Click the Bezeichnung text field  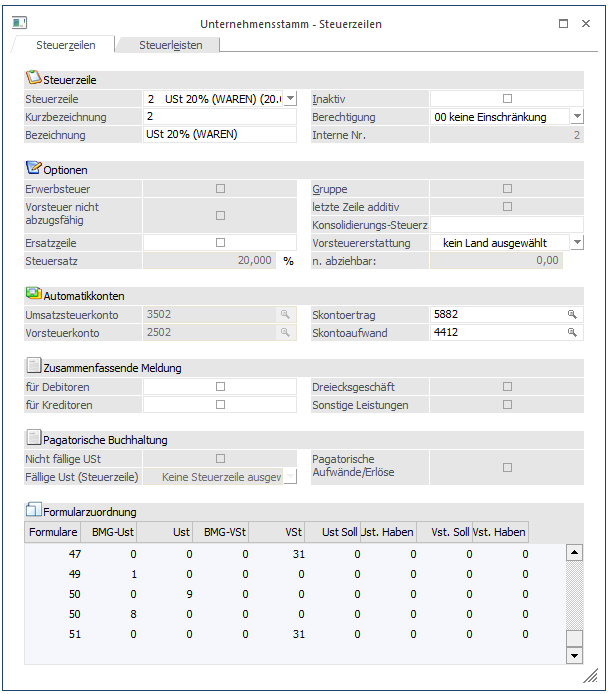pyautogui.click(x=220, y=135)
